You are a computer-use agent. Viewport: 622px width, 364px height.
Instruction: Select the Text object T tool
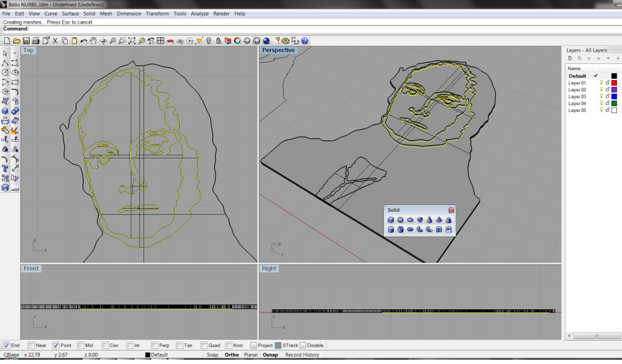tap(5, 168)
